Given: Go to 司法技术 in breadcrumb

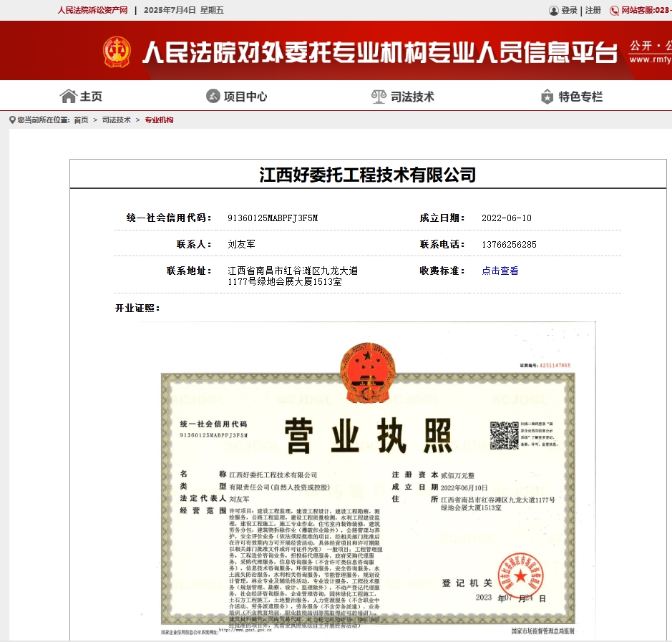Looking at the screenshot, I should pos(116,120).
